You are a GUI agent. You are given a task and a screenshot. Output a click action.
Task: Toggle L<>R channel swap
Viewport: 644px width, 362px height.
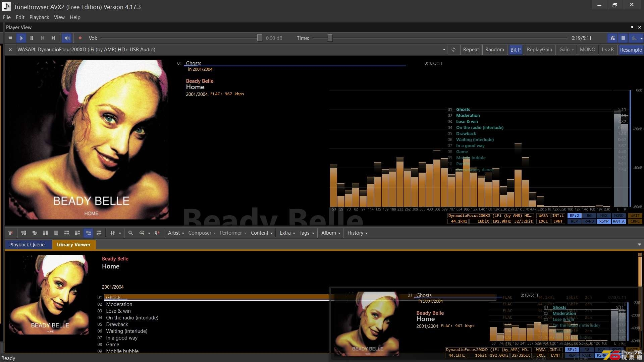[607, 50]
